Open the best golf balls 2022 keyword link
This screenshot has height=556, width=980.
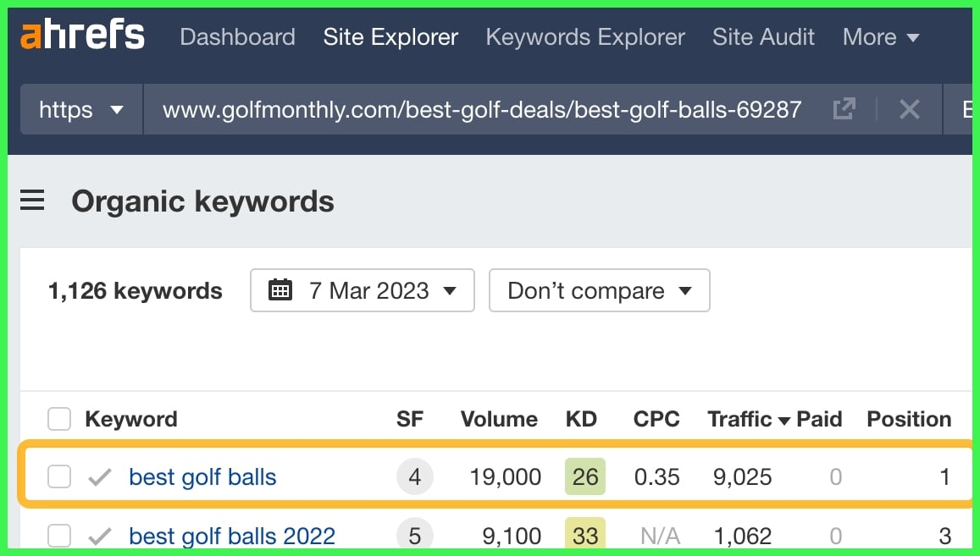(x=231, y=536)
